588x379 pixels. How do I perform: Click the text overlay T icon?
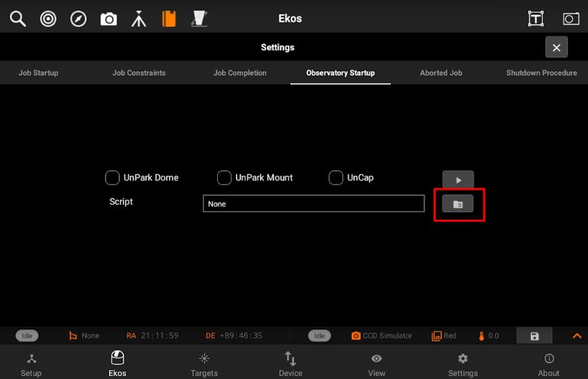click(536, 19)
